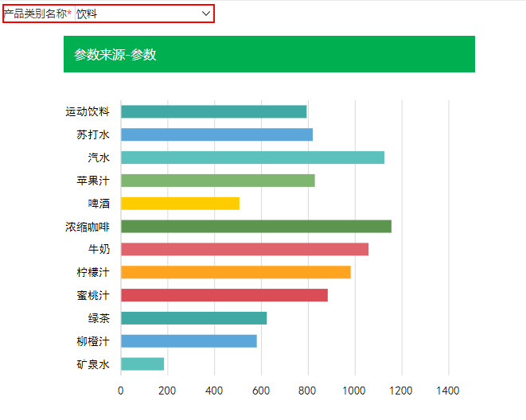Click the 柳橙汁 axis label
526x420 pixels.
93,341
